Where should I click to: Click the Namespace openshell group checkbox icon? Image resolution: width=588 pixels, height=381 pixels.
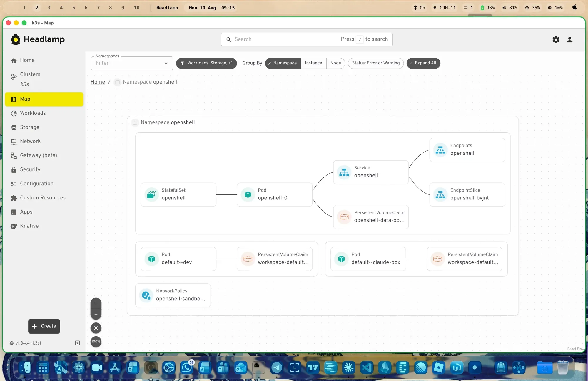(135, 122)
